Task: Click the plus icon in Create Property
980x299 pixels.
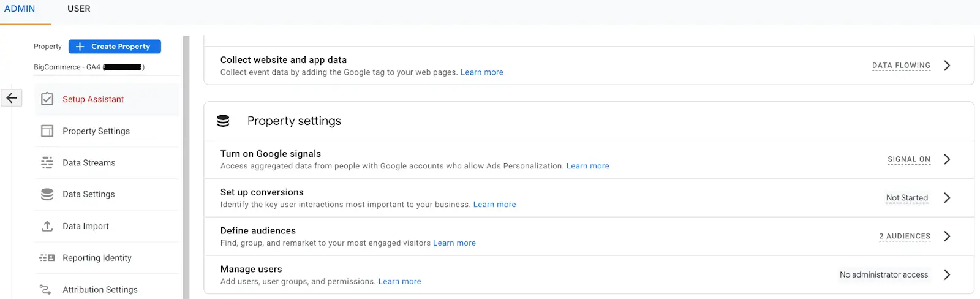Action: point(80,47)
